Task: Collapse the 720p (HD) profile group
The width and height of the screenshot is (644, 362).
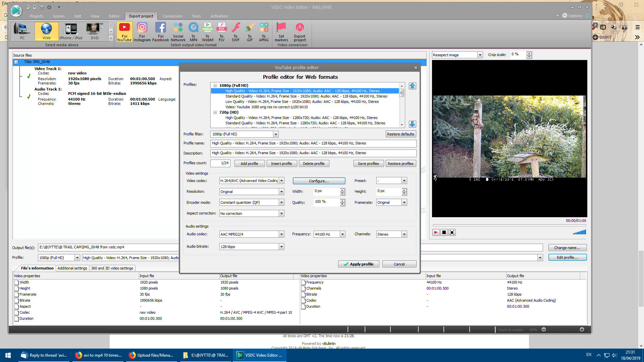Action: (x=215, y=113)
